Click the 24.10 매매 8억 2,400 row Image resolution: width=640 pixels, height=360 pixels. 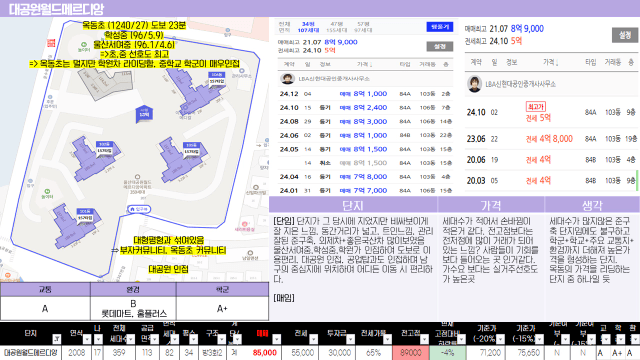(x=365, y=108)
